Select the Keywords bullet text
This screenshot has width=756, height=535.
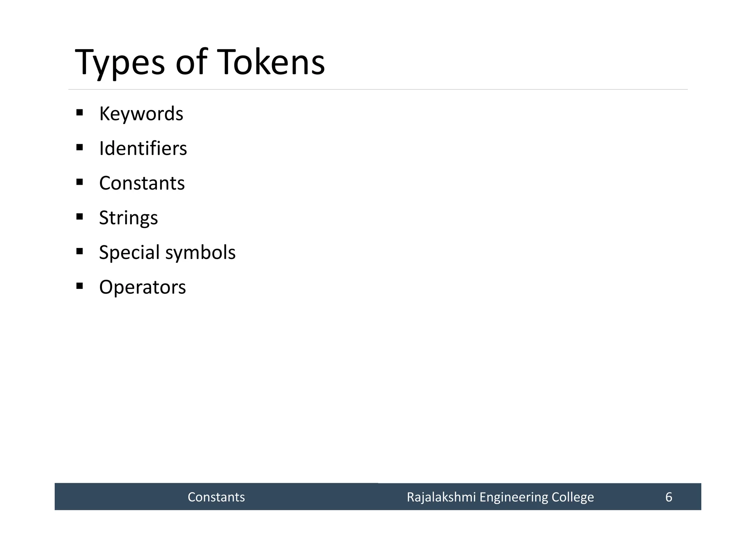click(x=141, y=113)
